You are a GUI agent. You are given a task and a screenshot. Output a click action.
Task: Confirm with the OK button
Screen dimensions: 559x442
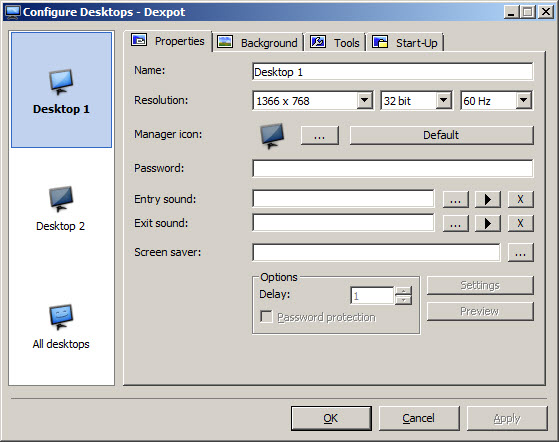pyautogui.click(x=331, y=418)
